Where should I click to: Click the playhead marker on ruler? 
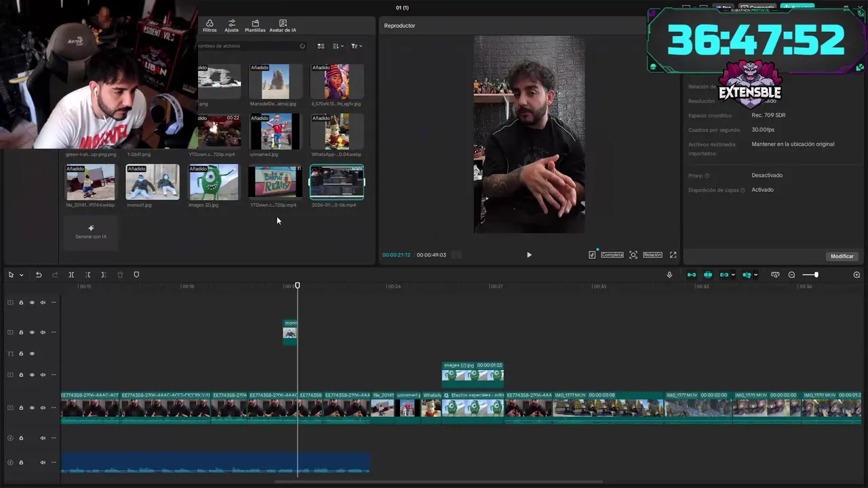pos(297,286)
